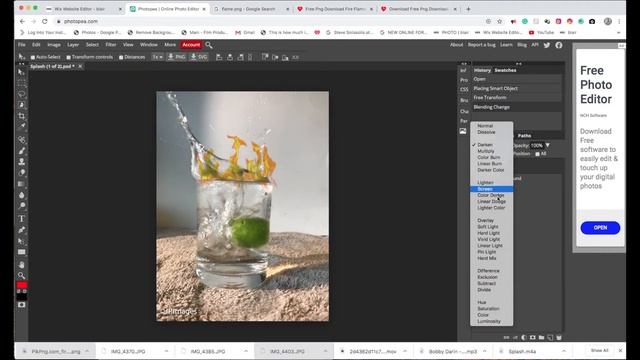Image resolution: width=640 pixels, height=360 pixels.
Task: Select the Brush tool
Action: tap(22, 151)
